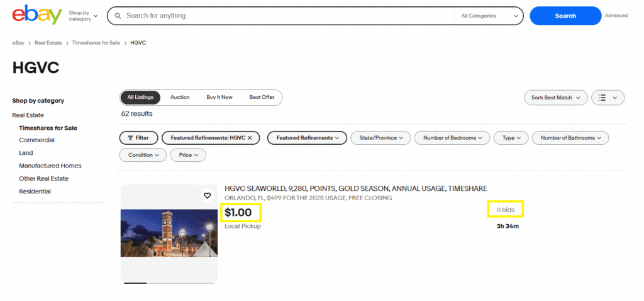Image resolution: width=644 pixels, height=301 pixels.
Task: Open the list view options dropdown
Action: tap(608, 98)
